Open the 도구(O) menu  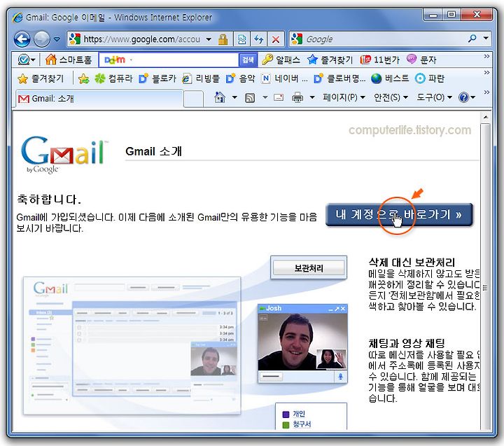434,97
